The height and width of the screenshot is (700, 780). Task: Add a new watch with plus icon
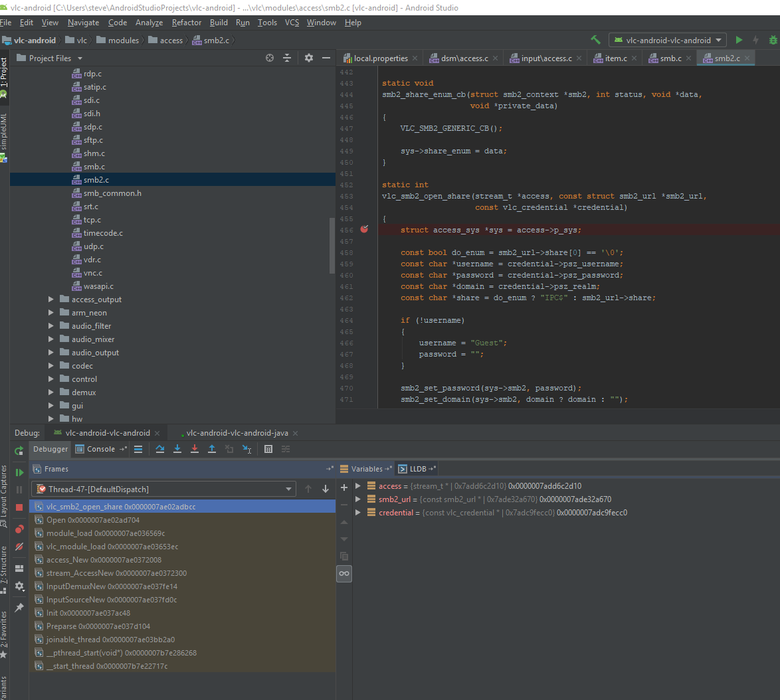pyautogui.click(x=343, y=487)
